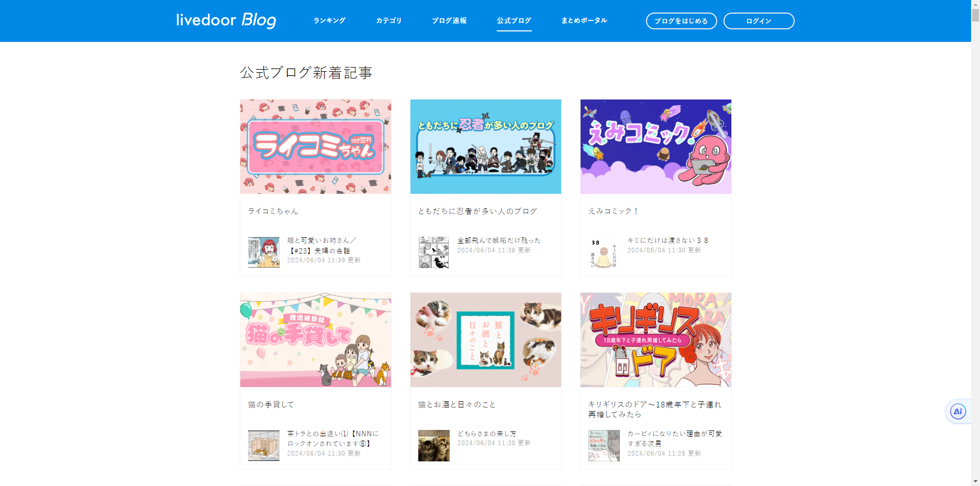The width and height of the screenshot is (980, 486).
Task: Click the ログイン button
Action: [759, 21]
